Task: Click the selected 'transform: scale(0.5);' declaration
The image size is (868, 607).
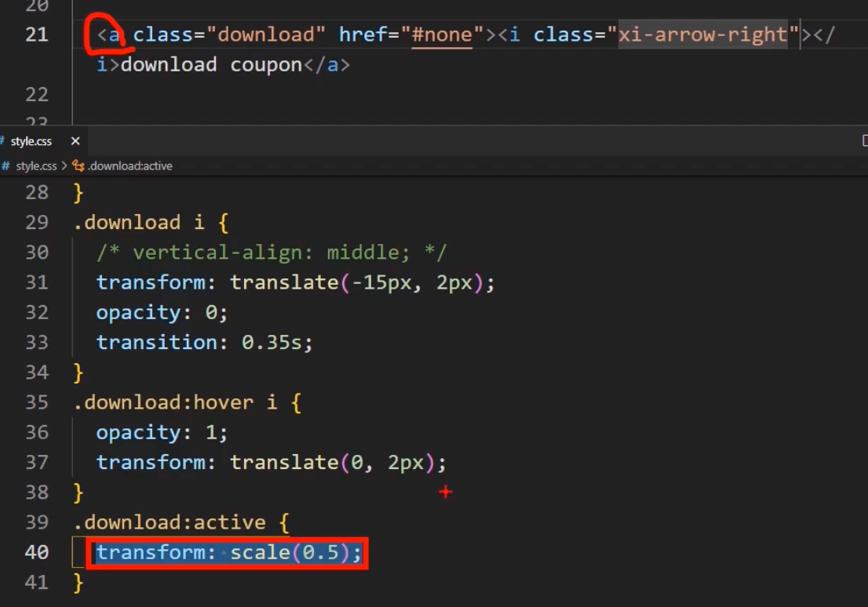Action: (x=228, y=552)
